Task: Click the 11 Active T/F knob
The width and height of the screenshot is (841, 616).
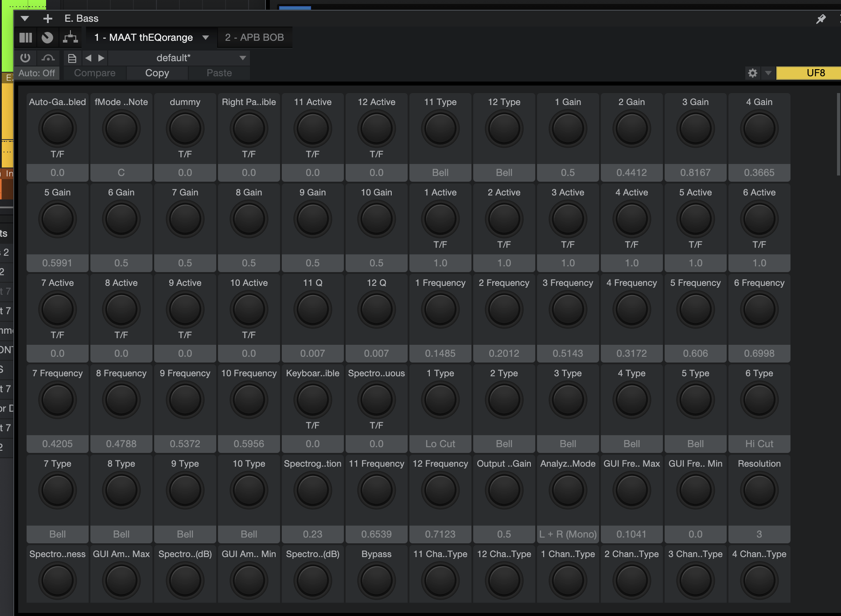Action: (313, 129)
